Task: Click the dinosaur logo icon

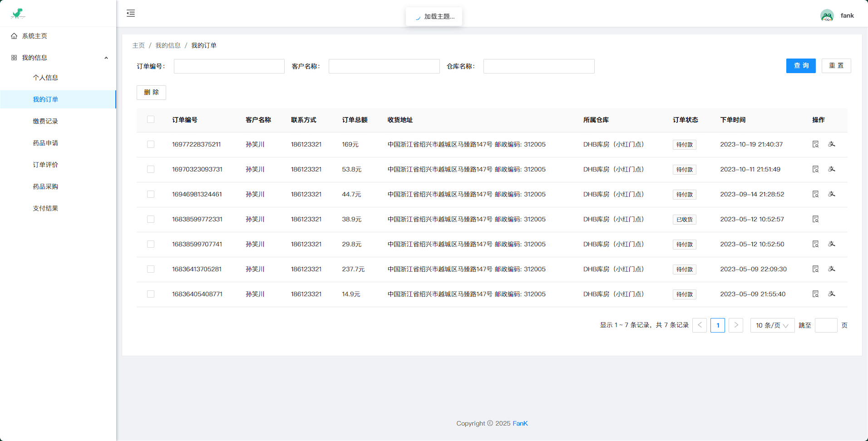Action: (18, 14)
